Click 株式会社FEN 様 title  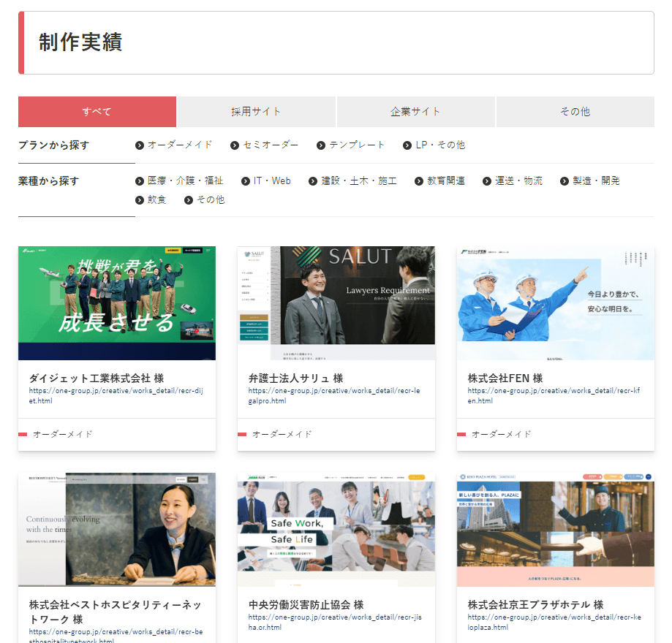coord(505,378)
